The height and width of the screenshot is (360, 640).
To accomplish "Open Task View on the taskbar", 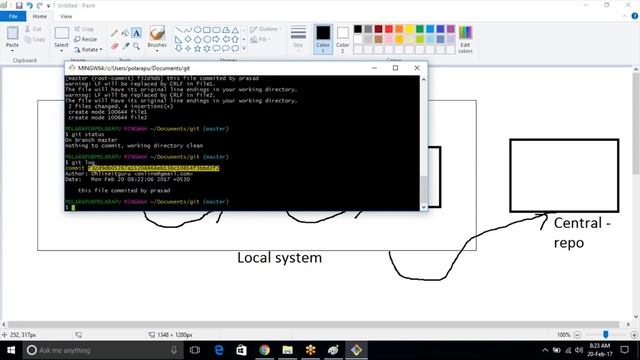I will 195,350.
